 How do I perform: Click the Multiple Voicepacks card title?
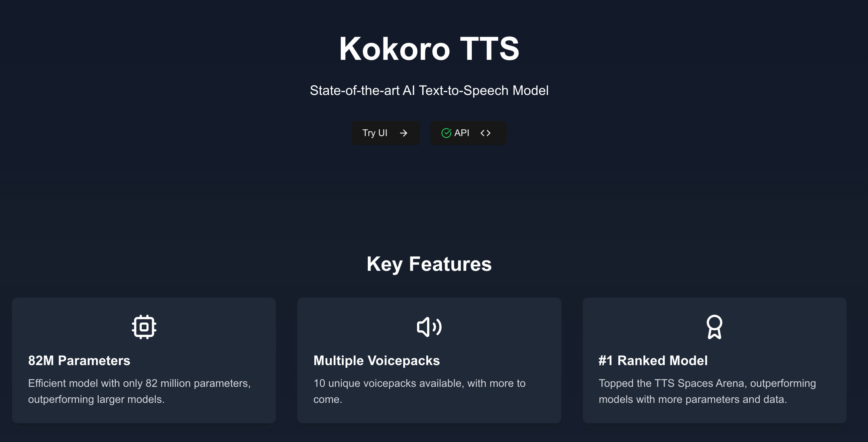(x=376, y=360)
